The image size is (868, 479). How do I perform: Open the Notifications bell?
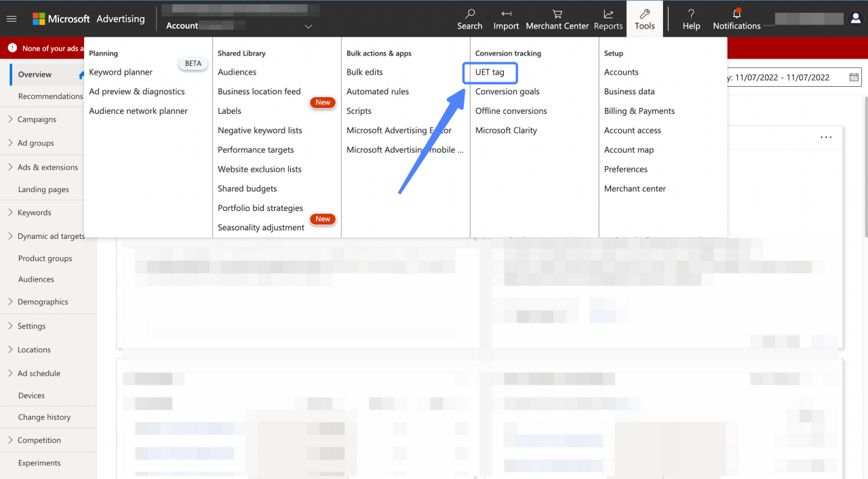[x=736, y=19]
